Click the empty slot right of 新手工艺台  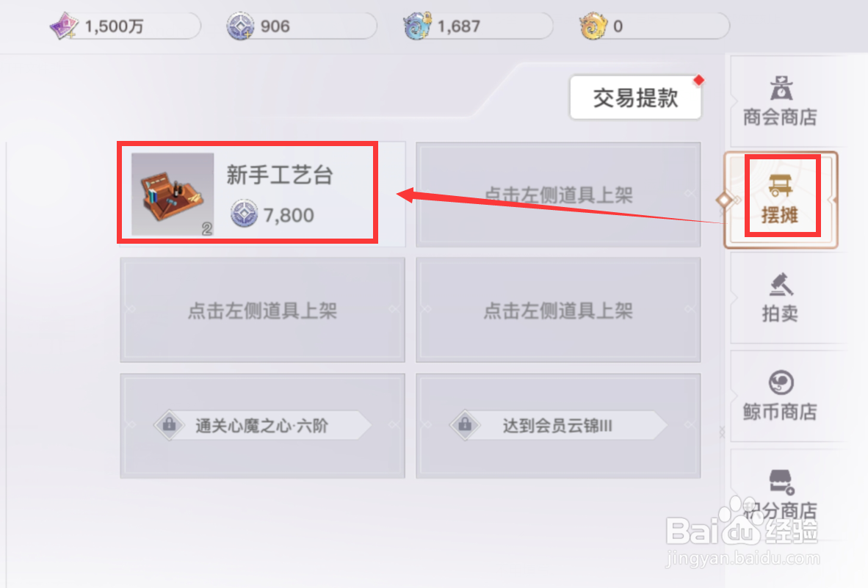pyautogui.click(x=558, y=194)
